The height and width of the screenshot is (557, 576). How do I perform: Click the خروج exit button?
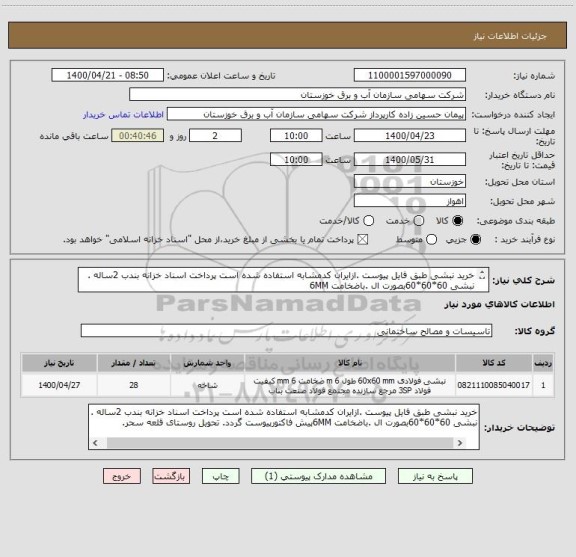tap(122, 476)
